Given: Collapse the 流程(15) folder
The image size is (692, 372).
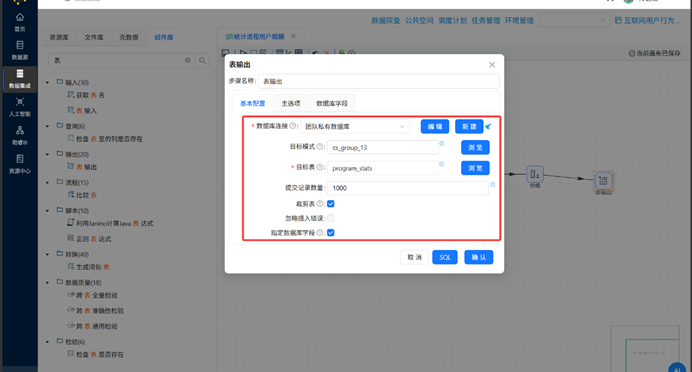Looking at the screenshot, I should pyautogui.click(x=48, y=182).
